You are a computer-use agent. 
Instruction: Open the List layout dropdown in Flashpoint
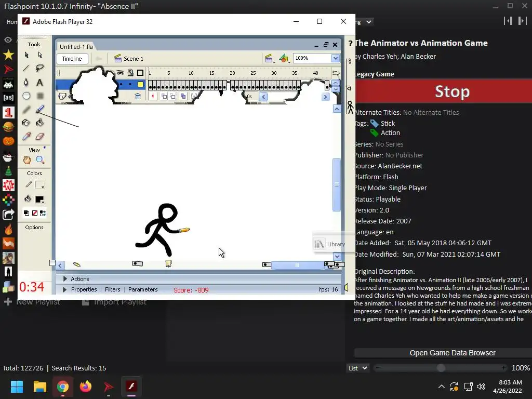(358, 368)
